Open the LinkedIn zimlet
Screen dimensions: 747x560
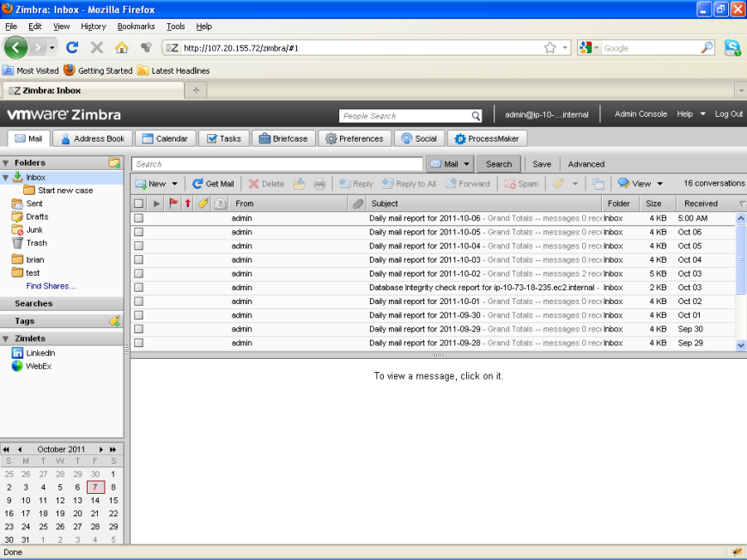click(x=39, y=353)
